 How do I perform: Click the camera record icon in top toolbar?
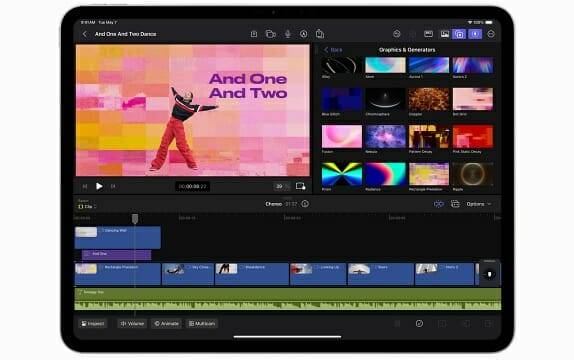pos(271,34)
